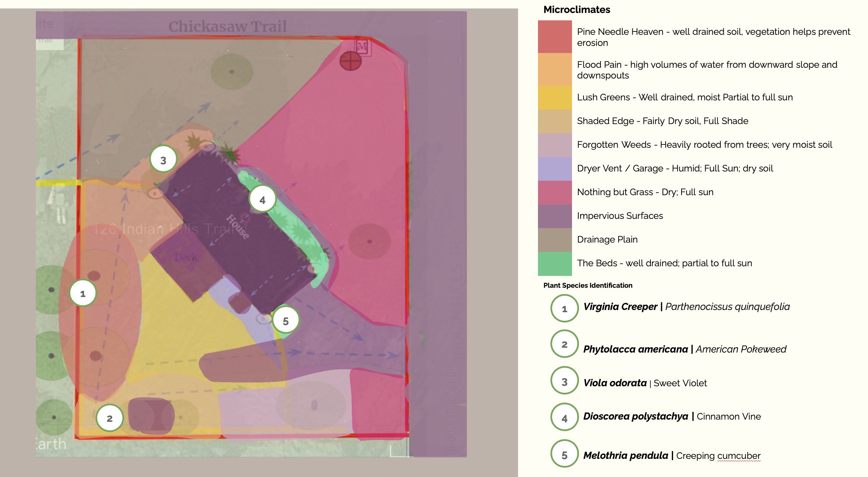Click the Melothria pendula label text
Screen dimensions: 868x477
point(626,455)
